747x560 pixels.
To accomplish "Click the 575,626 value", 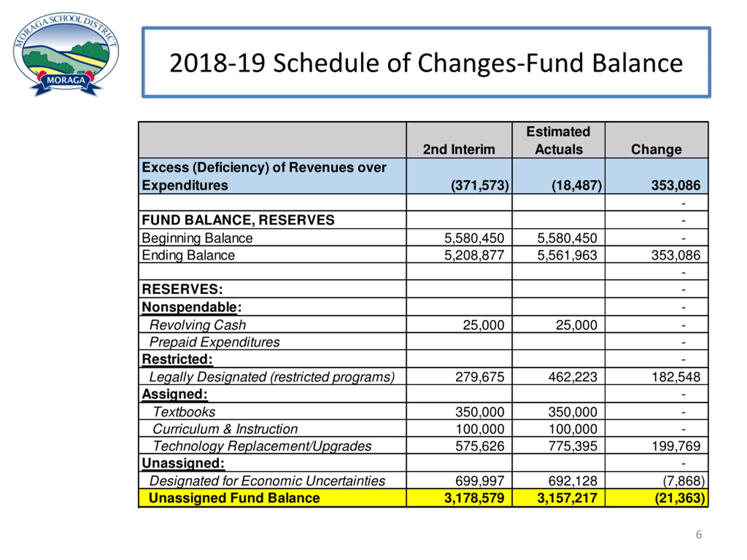I will click(x=479, y=446).
